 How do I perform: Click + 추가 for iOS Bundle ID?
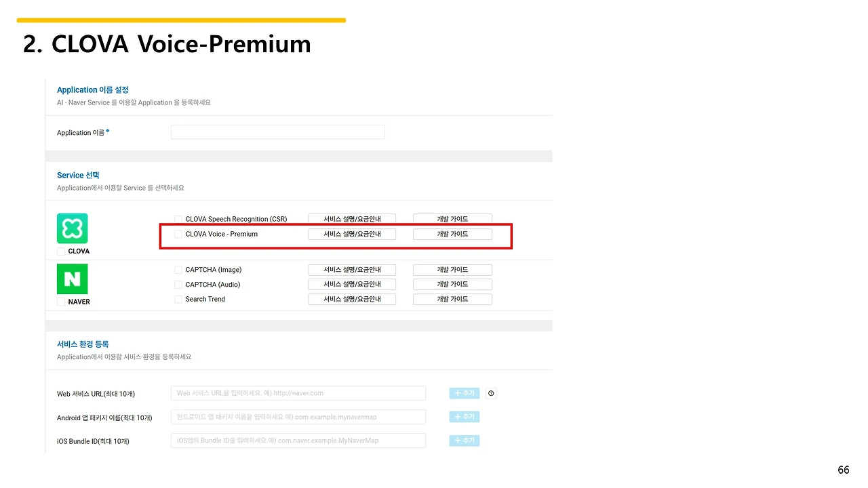465,441
